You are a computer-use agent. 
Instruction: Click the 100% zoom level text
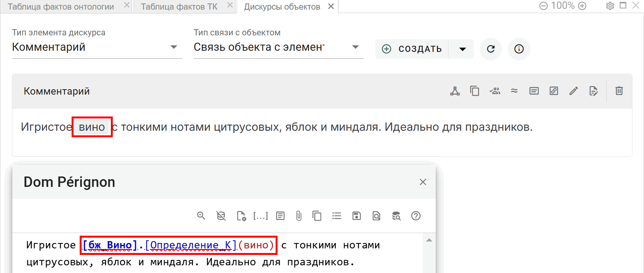pyautogui.click(x=563, y=6)
